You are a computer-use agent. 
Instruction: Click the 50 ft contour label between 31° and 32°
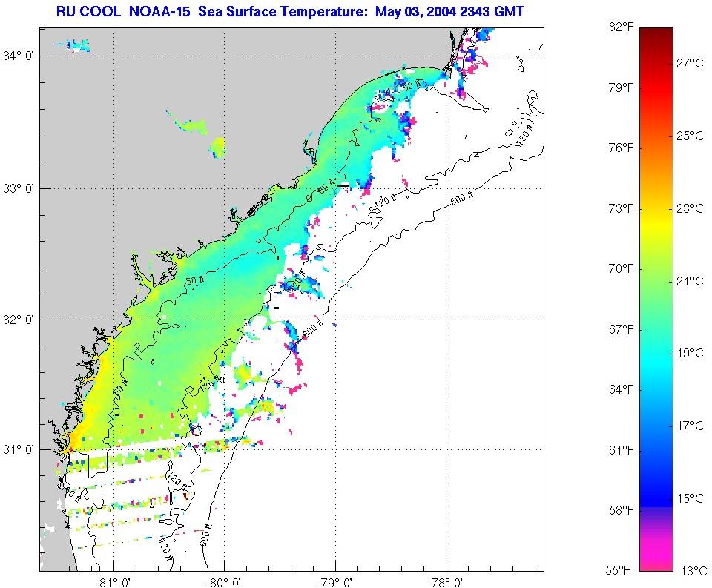(121, 389)
